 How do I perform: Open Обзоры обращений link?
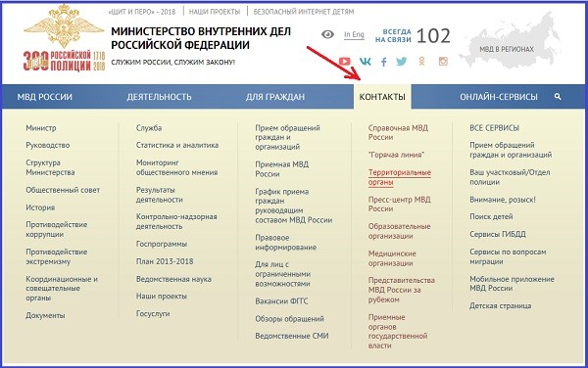pyautogui.click(x=289, y=319)
